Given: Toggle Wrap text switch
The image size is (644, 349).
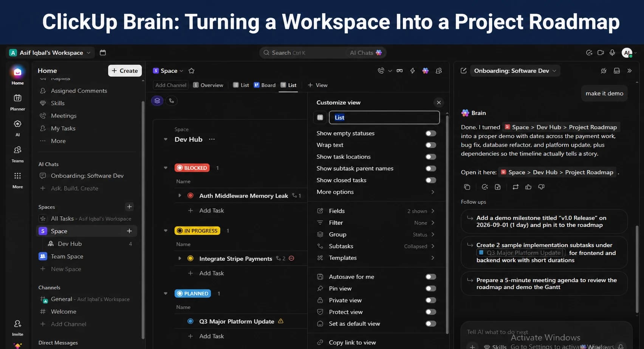Looking at the screenshot, I should coord(431,145).
